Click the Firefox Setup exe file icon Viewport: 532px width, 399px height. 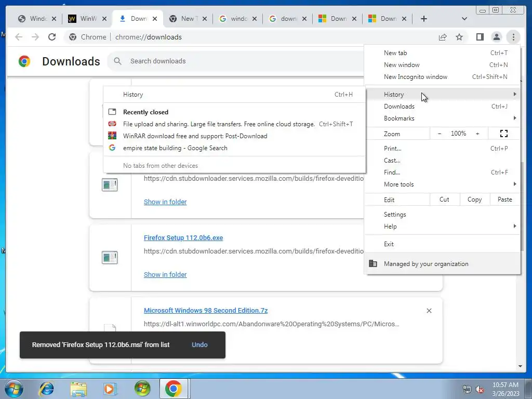point(110,258)
